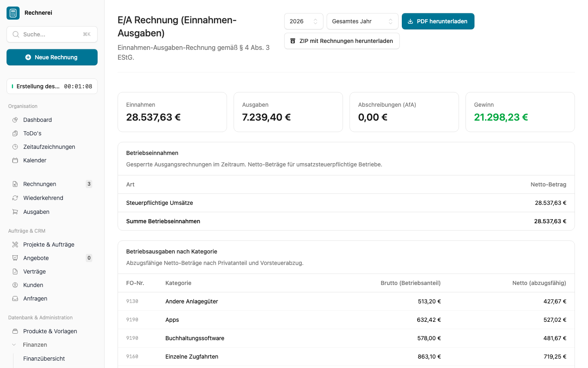Image resolution: width=588 pixels, height=368 pixels.
Task: Click the search magnifier icon
Action: [16, 34]
